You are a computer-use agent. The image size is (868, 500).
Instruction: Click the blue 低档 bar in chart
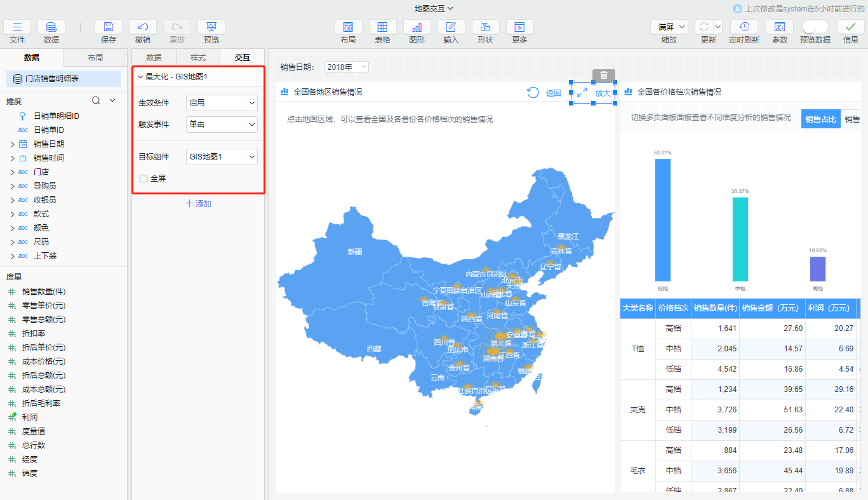coord(663,219)
